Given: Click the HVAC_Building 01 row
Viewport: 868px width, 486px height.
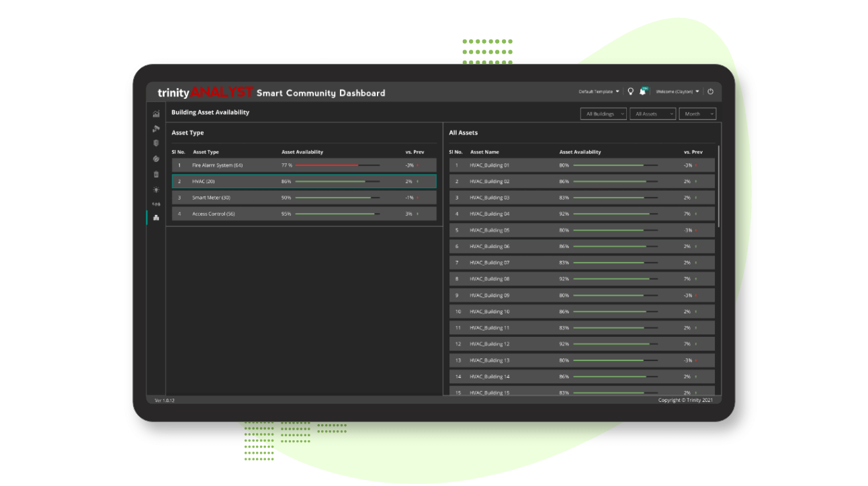Looking at the screenshot, I should (x=582, y=165).
